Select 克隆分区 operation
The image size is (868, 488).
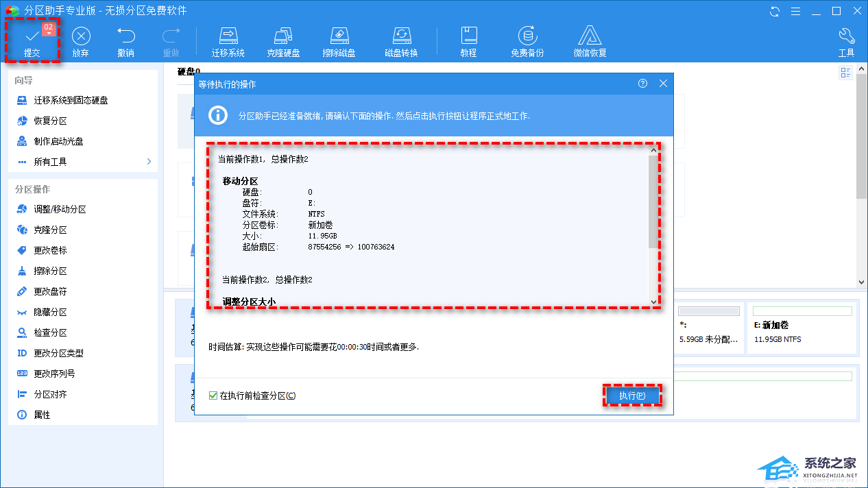82,230
